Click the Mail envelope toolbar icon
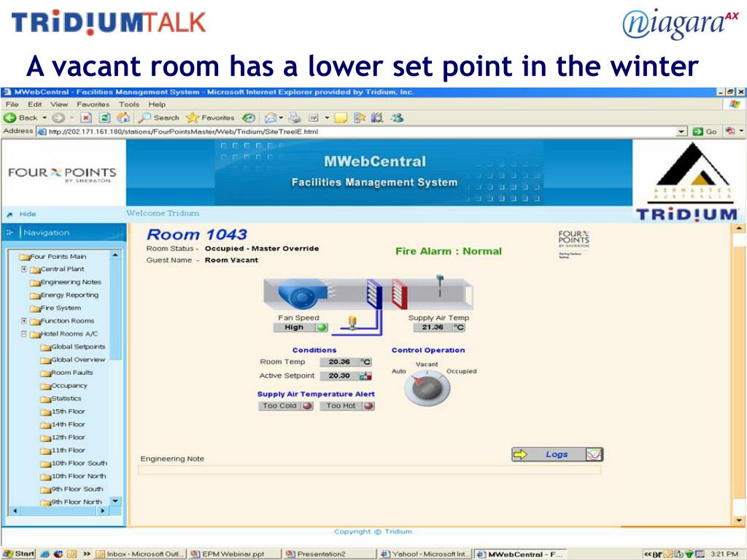Viewport: 747px width, 560px height. pos(270,117)
